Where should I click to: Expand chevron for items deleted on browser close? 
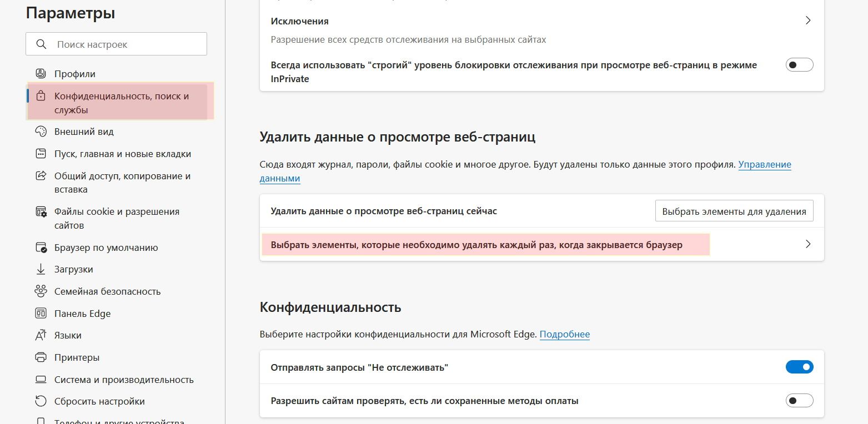[x=808, y=244]
